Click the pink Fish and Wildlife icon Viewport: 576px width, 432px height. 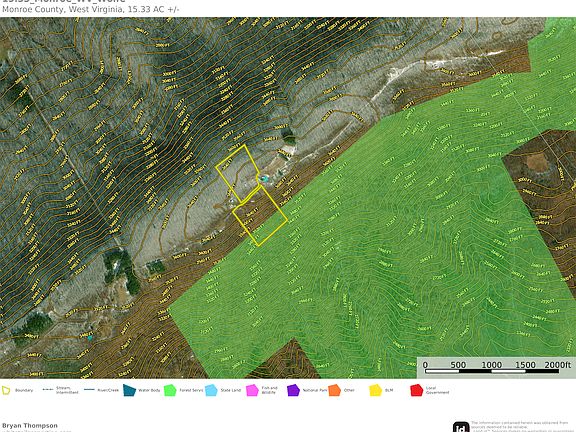(x=252, y=390)
